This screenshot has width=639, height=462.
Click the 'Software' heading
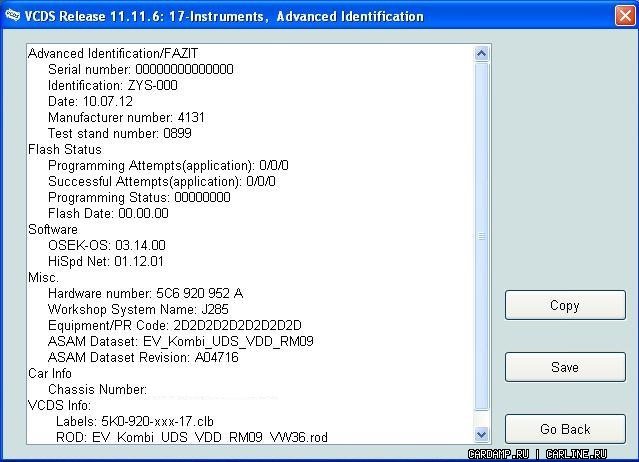tap(53, 229)
